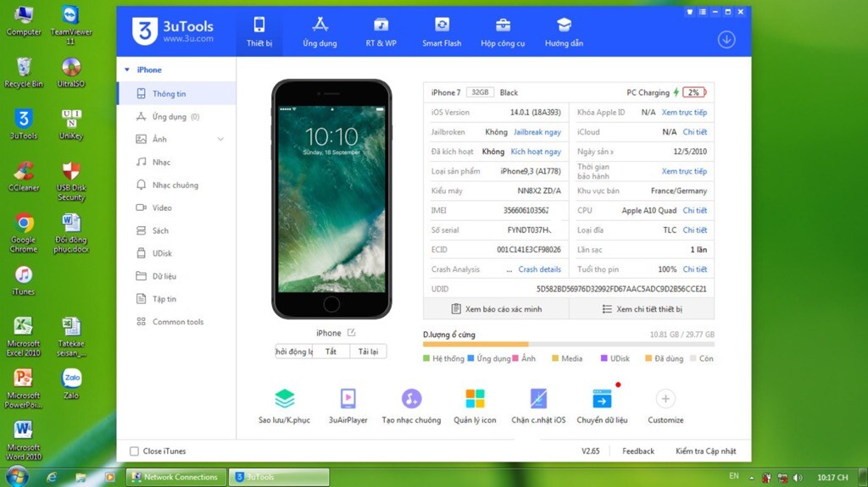Switch to RT & WP tab
Image resolution: width=868 pixels, height=487 pixels.
pyautogui.click(x=381, y=32)
